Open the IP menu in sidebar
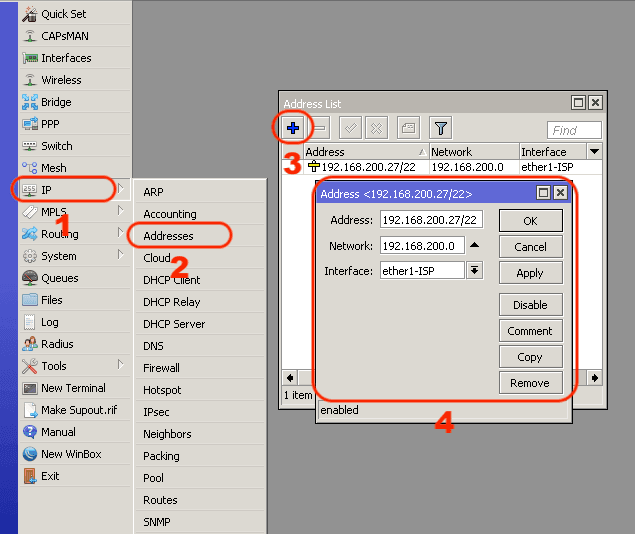The height and width of the screenshot is (534, 635). [x=75, y=189]
